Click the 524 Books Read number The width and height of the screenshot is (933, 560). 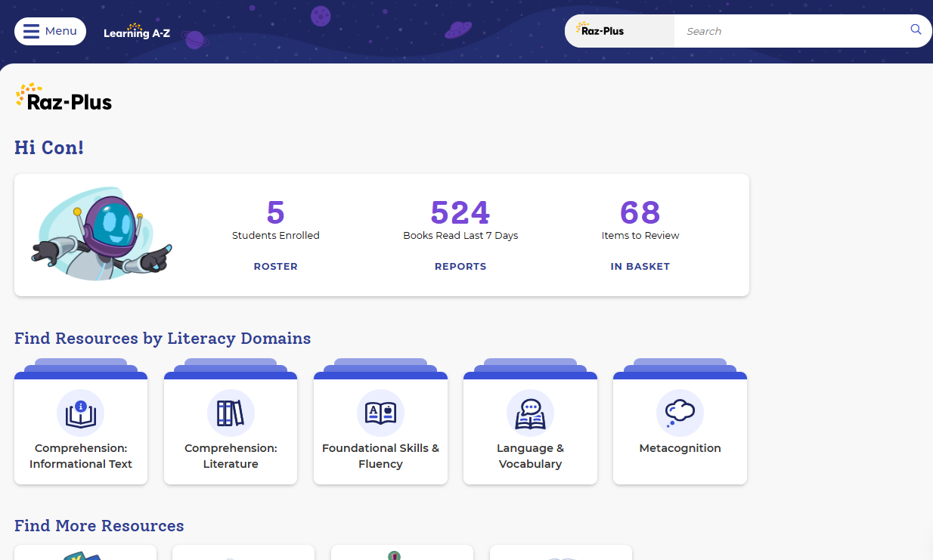click(x=460, y=213)
